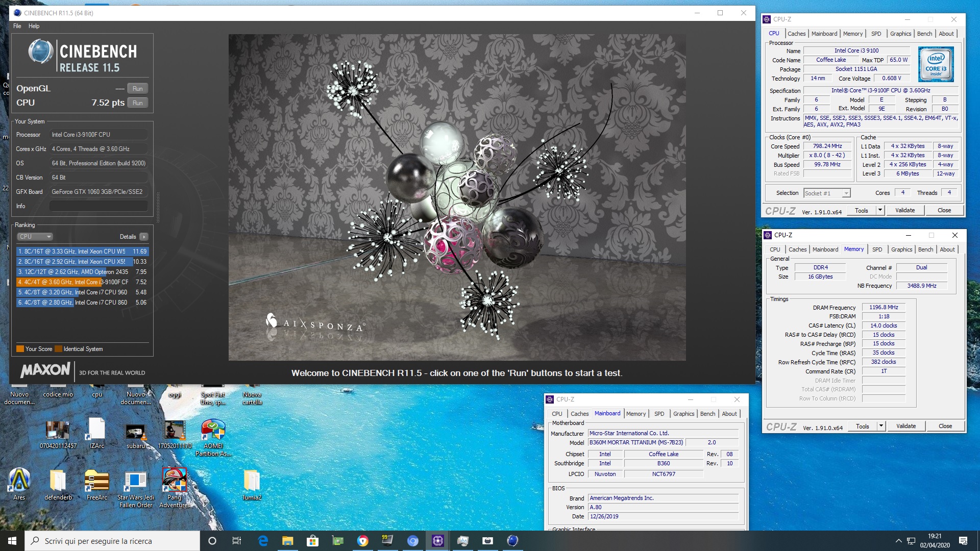
Task: Open Cortana circle icon on taskbar
Action: (x=212, y=541)
